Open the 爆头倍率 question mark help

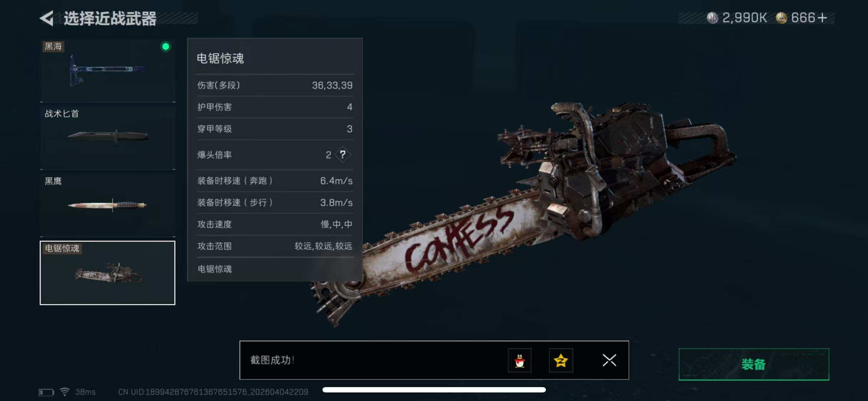342,155
